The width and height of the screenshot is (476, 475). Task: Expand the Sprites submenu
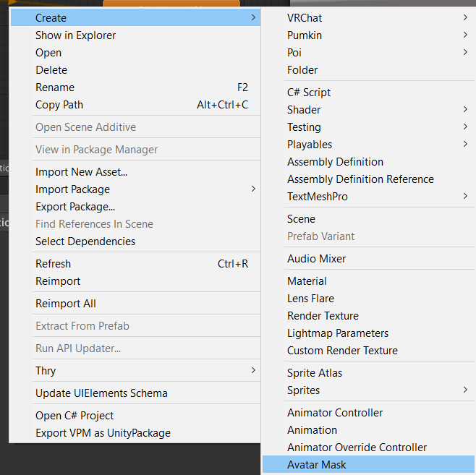[368, 390]
